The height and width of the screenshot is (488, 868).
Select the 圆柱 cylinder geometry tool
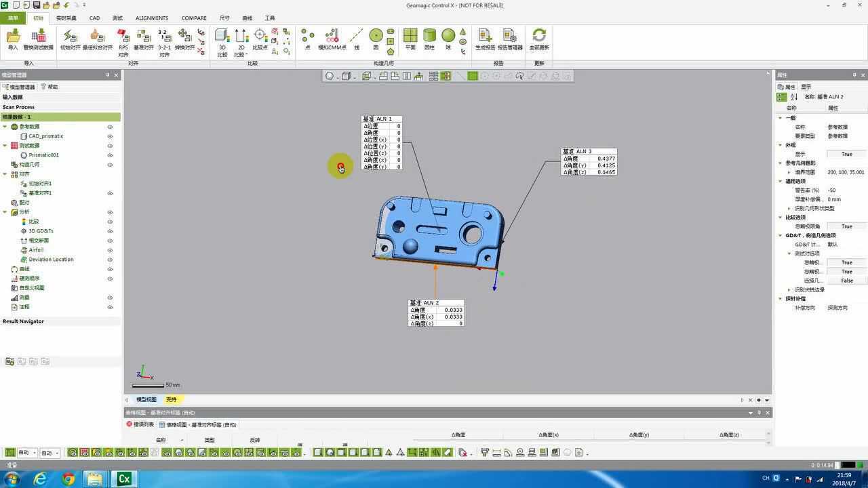[429, 39]
